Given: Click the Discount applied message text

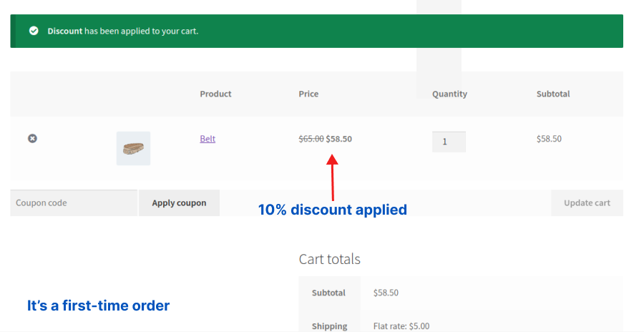Looking at the screenshot, I should pos(123,31).
